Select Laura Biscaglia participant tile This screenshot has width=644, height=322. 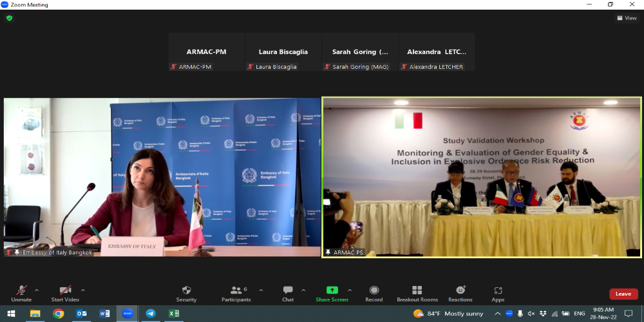pos(283,52)
